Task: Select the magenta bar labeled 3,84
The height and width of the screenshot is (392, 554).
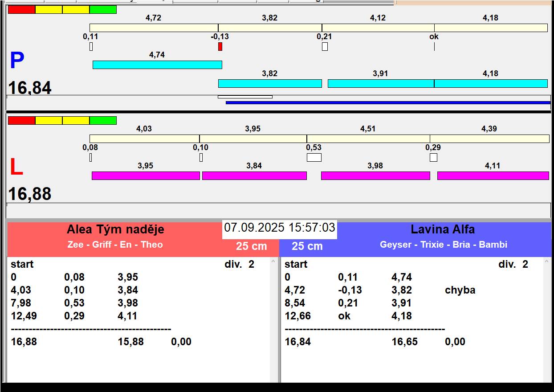Action: point(254,176)
